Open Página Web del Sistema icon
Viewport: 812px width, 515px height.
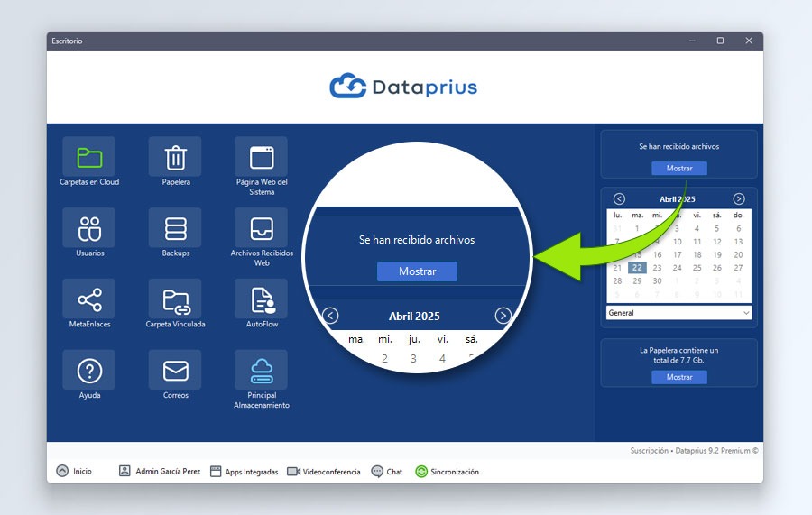pos(261,157)
